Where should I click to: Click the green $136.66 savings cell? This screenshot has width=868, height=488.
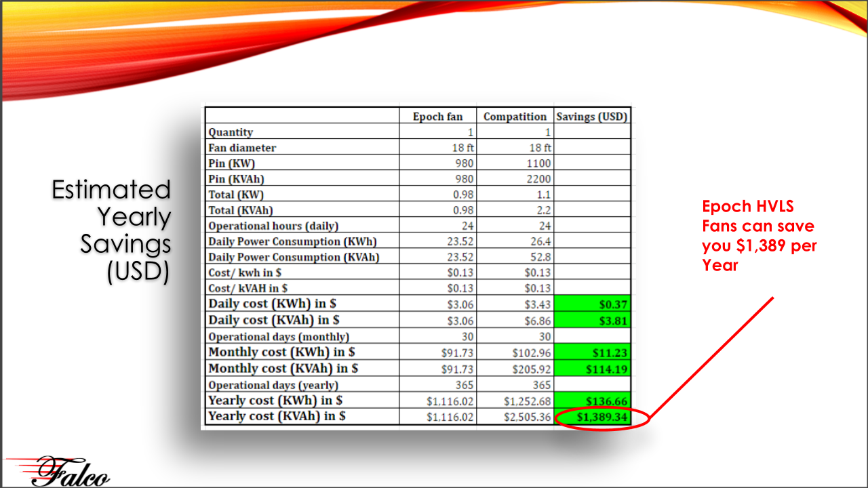[x=593, y=401]
